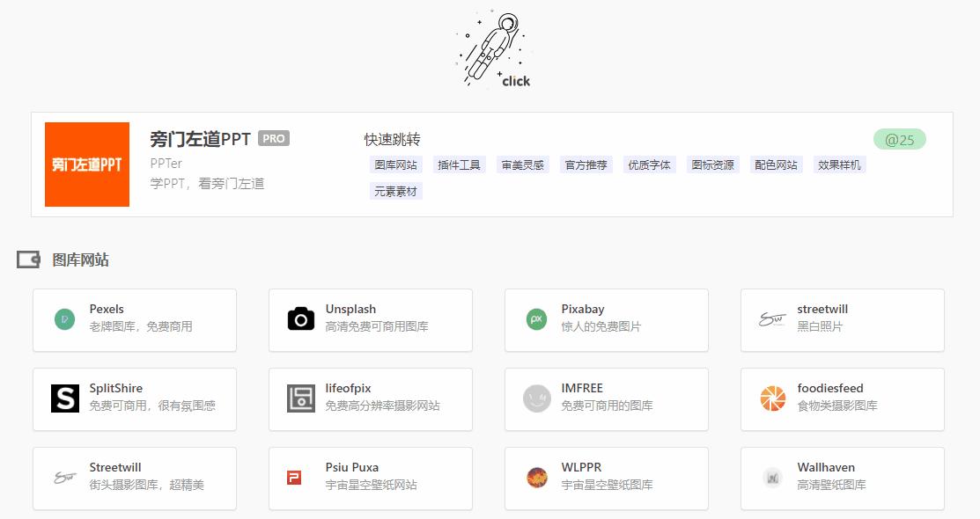The image size is (980, 519).
Task: Click the streetwill signature icon
Action: (772, 319)
